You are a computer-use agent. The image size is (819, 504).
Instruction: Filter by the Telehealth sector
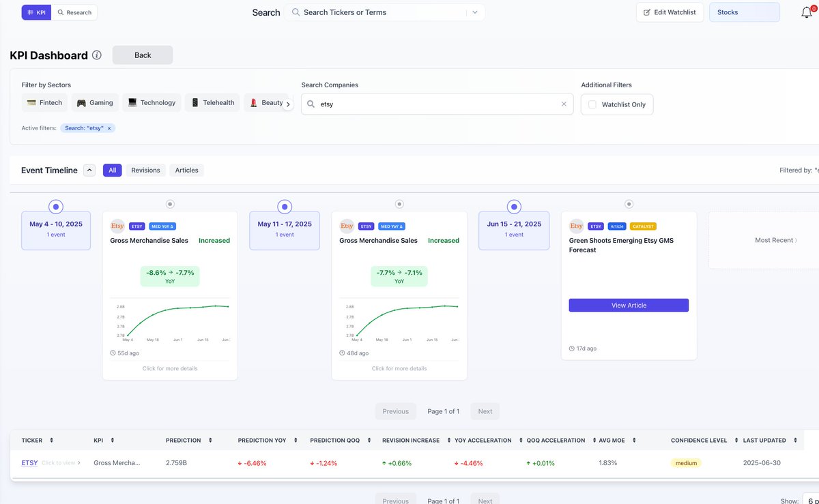pos(212,103)
